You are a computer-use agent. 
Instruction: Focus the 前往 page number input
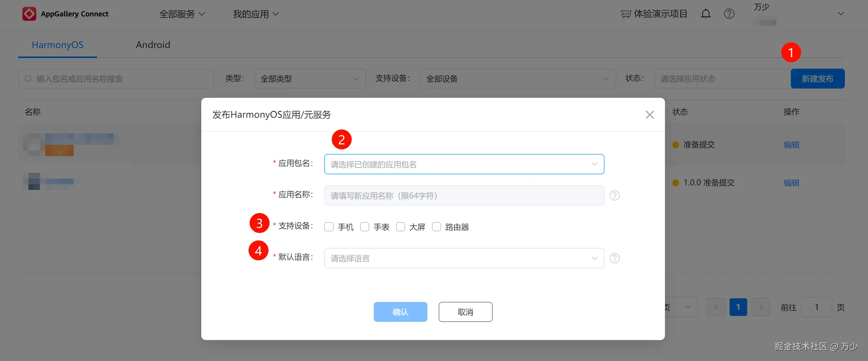tap(816, 307)
